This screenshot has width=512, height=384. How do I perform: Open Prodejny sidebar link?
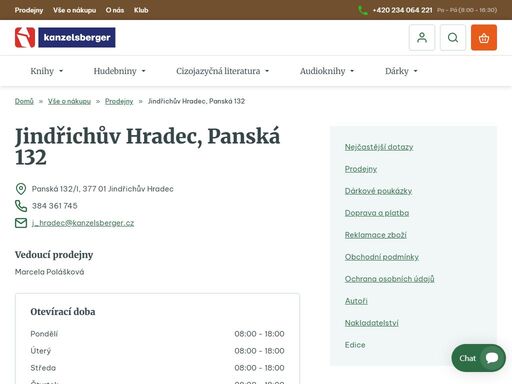pyautogui.click(x=361, y=169)
